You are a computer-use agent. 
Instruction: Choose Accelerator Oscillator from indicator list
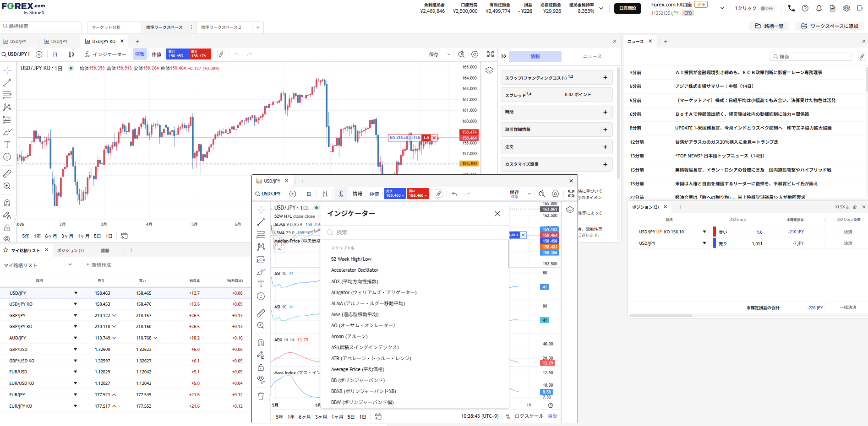[355, 270]
